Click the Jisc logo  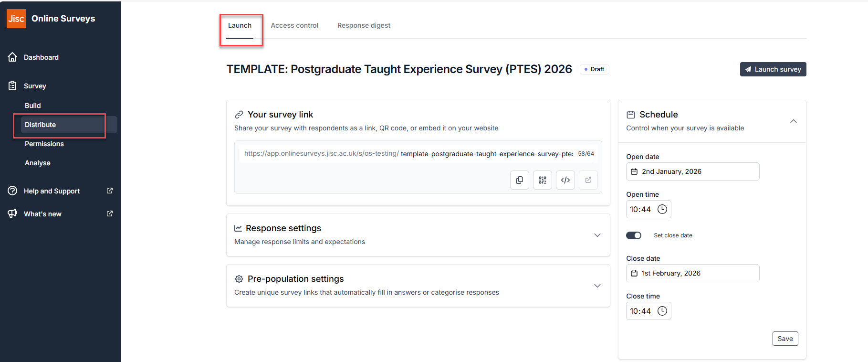coord(16,19)
